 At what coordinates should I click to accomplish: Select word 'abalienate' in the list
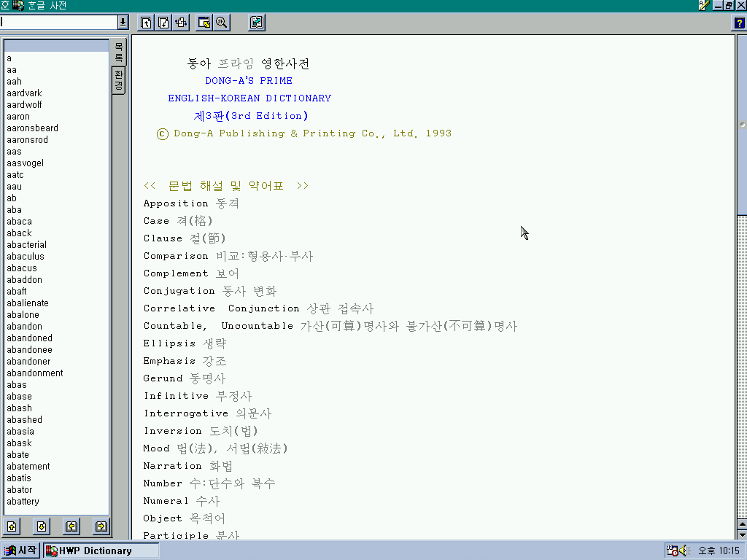point(28,303)
